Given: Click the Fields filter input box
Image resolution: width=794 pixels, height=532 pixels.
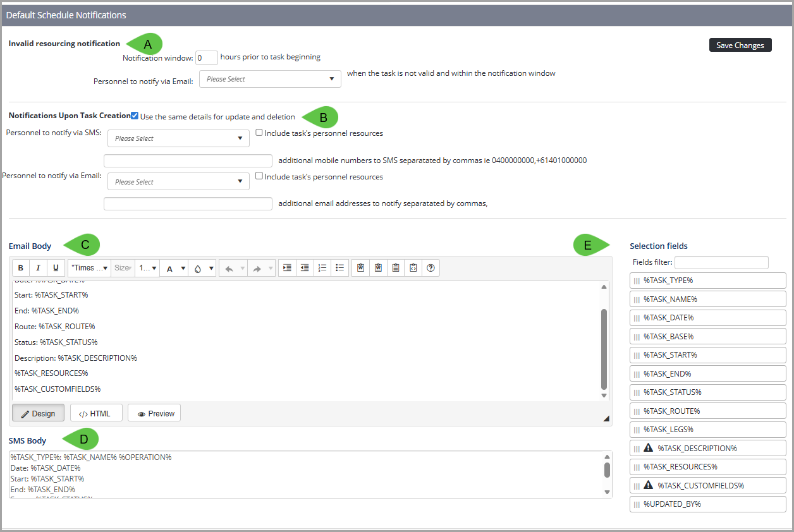Looking at the screenshot, I should click(x=721, y=262).
